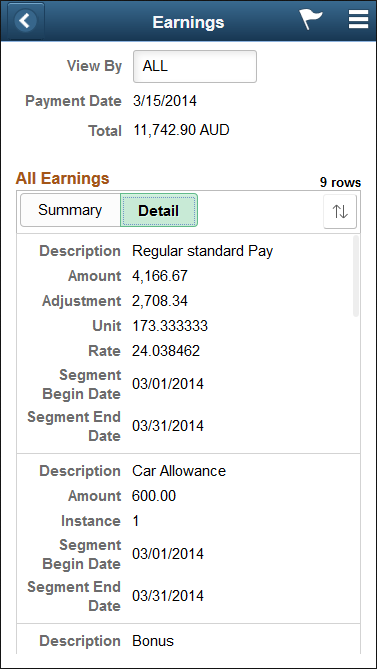
Task: Click the View By label
Action: point(94,66)
